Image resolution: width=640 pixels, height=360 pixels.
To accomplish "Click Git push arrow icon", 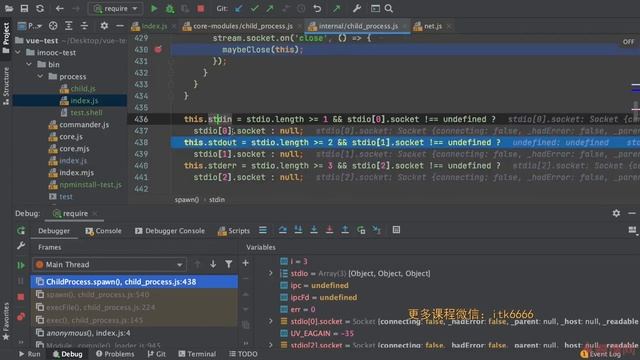I will tap(270, 9).
